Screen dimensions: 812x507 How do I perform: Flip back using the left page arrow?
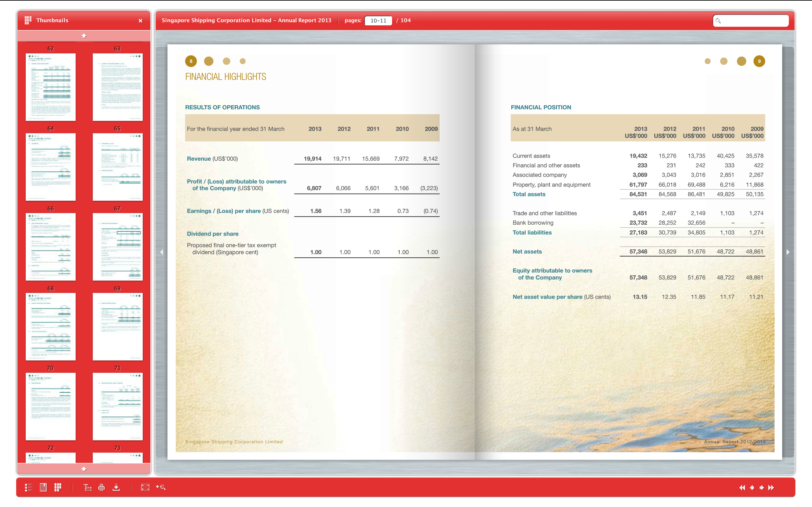point(162,252)
